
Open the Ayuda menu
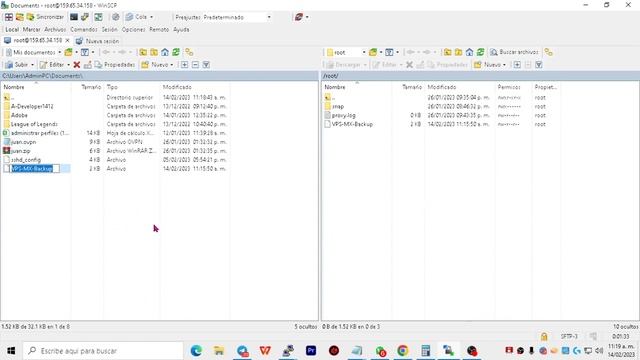coord(181,29)
